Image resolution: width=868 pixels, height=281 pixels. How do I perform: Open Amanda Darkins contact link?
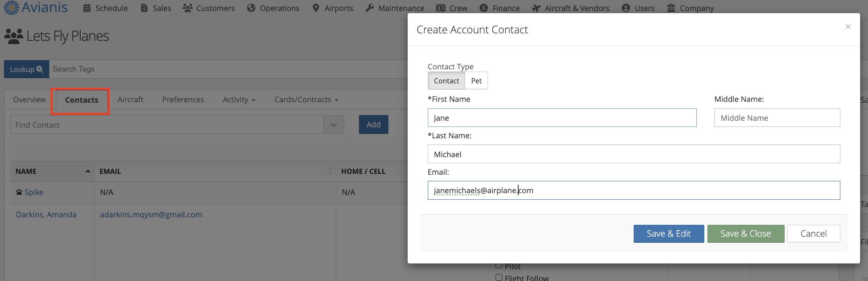[46, 215]
